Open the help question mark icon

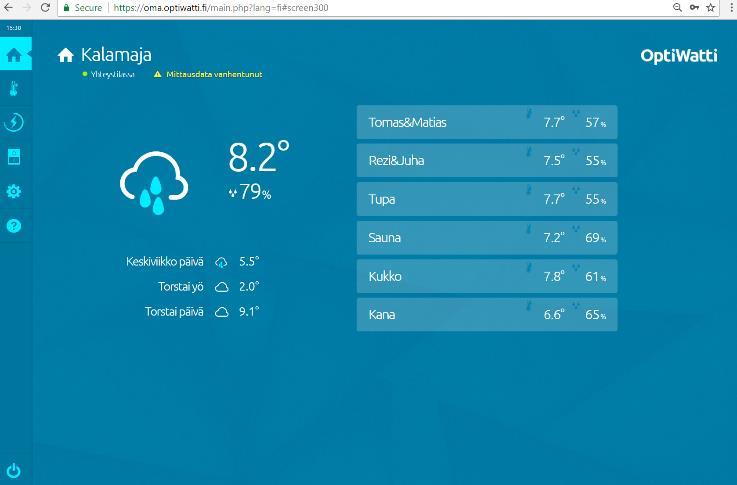click(14, 226)
